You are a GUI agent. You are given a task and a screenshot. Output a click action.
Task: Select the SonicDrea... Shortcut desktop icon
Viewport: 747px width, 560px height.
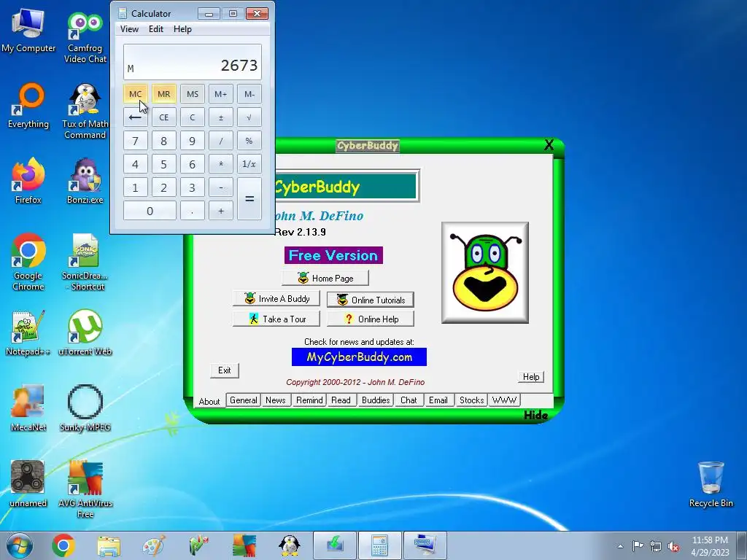[85, 262]
